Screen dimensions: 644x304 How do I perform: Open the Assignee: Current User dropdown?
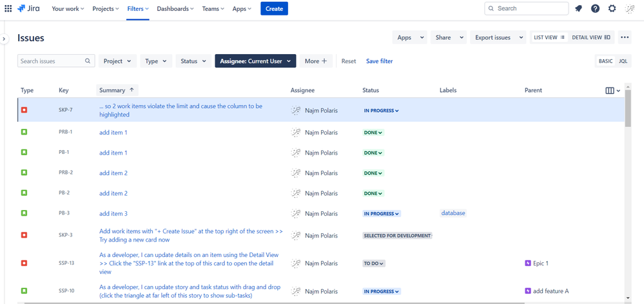(x=255, y=61)
